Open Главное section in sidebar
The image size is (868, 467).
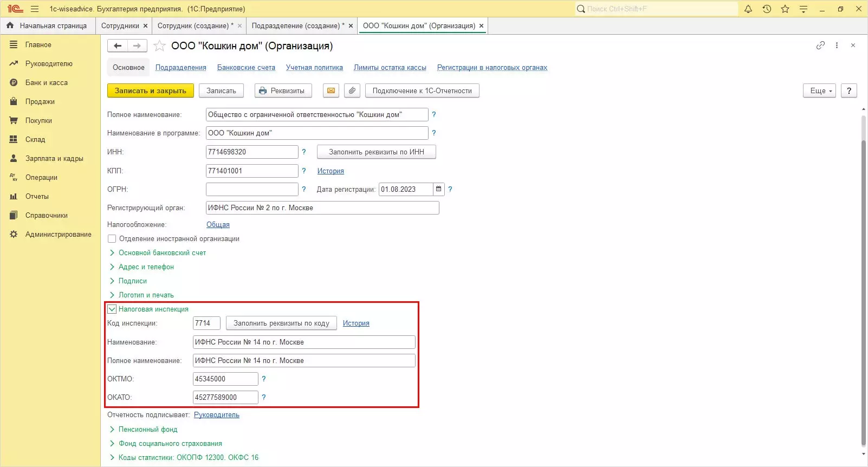pos(38,45)
